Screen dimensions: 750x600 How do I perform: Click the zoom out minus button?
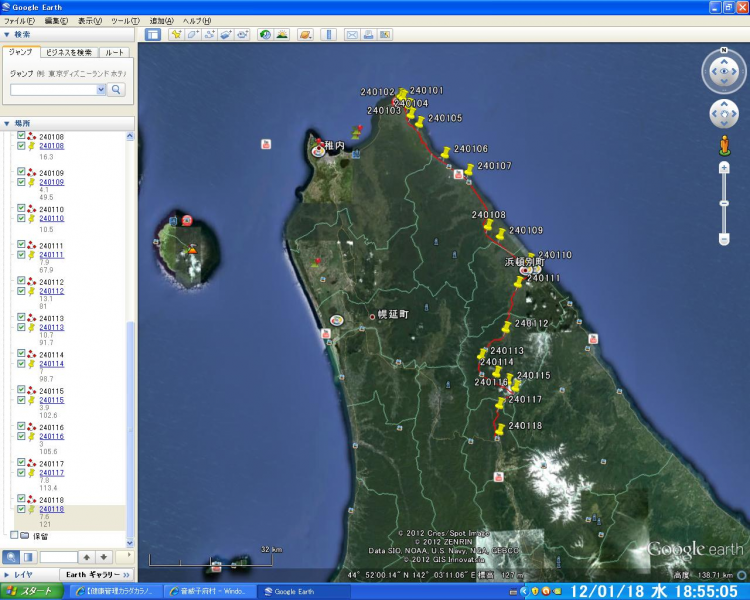click(x=724, y=239)
